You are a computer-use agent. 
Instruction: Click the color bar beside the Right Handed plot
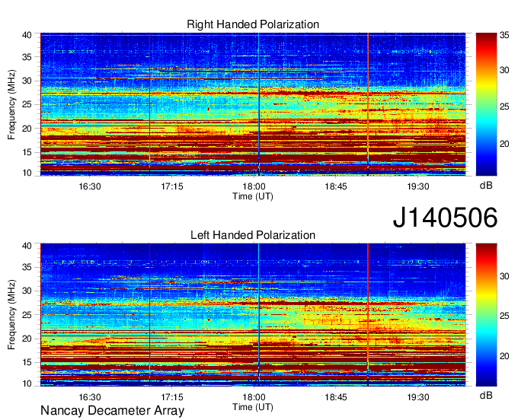point(486,104)
